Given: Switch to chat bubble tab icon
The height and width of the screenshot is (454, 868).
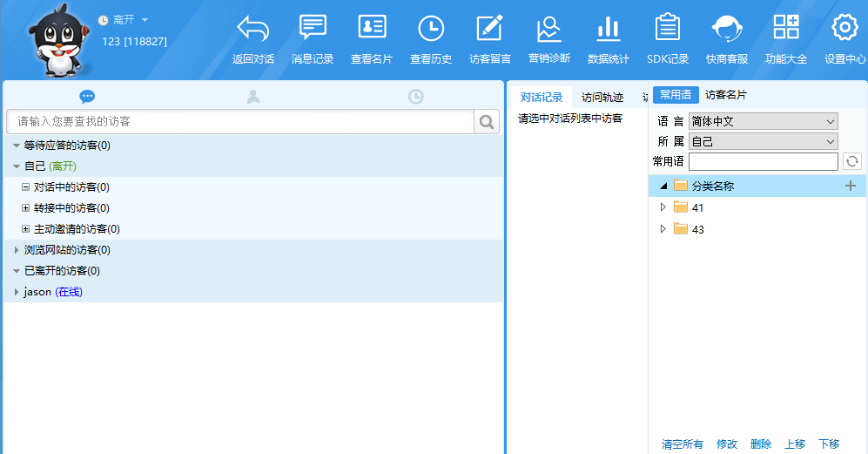Looking at the screenshot, I should click(87, 97).
